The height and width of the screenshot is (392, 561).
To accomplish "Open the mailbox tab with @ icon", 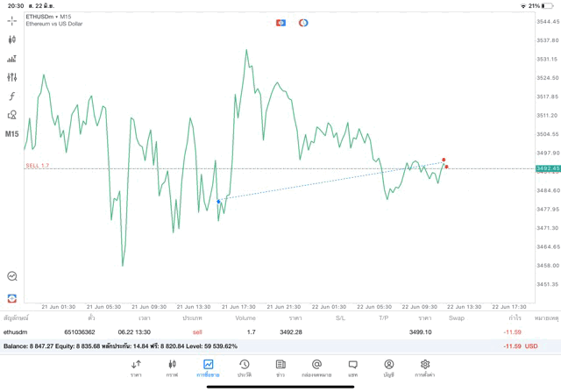I will (316, 367).
